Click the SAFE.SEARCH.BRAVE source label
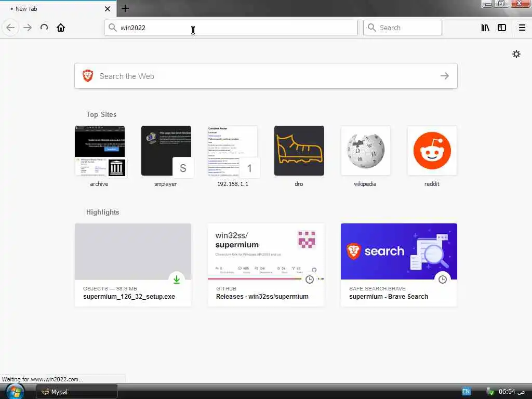The height and width of the screenshot is (399, 532). coord(377,289)
